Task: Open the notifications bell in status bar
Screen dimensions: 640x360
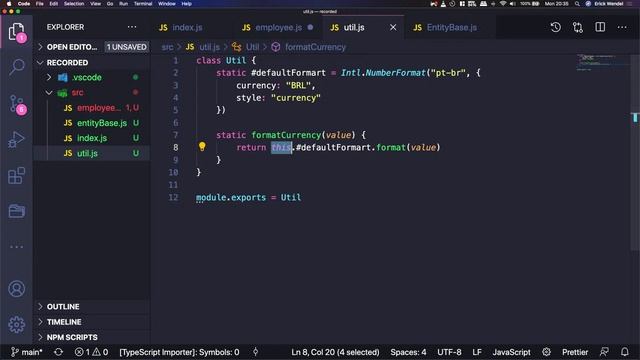Action: click(x=624, y=352)
